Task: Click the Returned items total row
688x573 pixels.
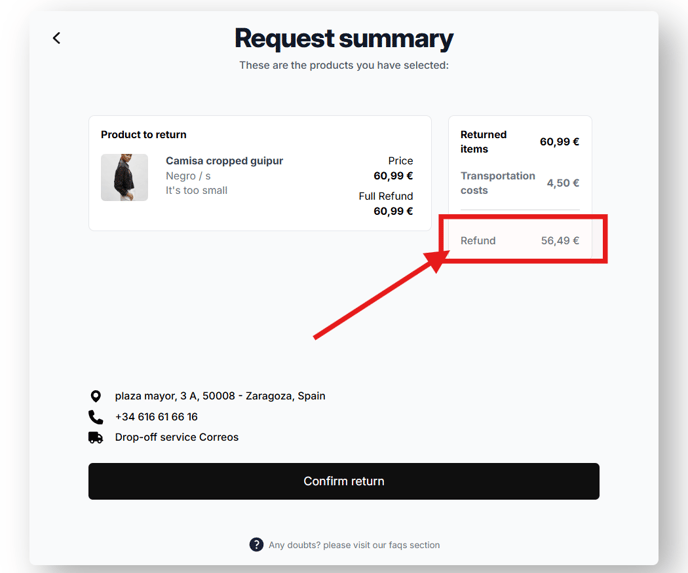Action: click(x=520, y=142)
